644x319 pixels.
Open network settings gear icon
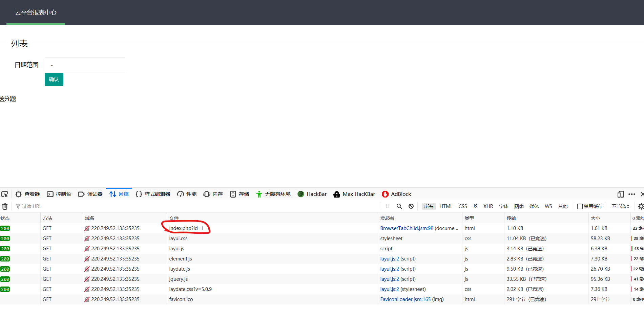641,206
